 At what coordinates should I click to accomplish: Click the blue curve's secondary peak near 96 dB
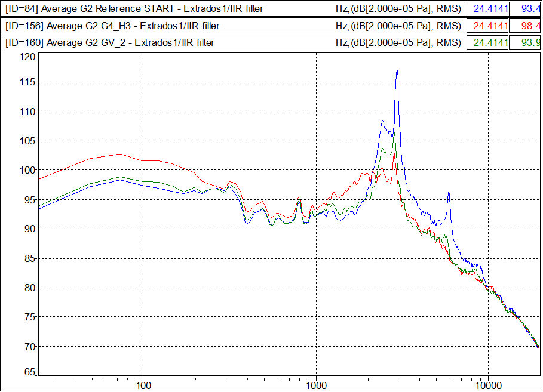click(449, 193)
